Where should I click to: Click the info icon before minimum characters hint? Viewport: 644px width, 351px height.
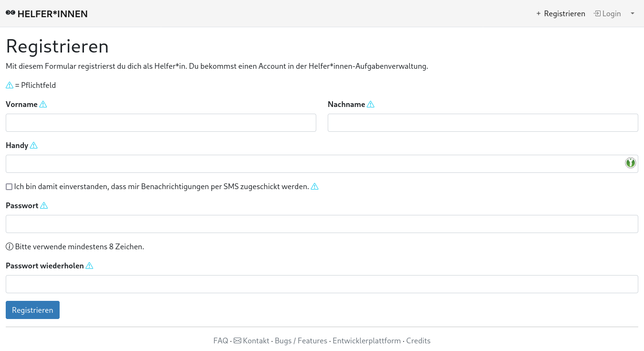click(9, 247)
